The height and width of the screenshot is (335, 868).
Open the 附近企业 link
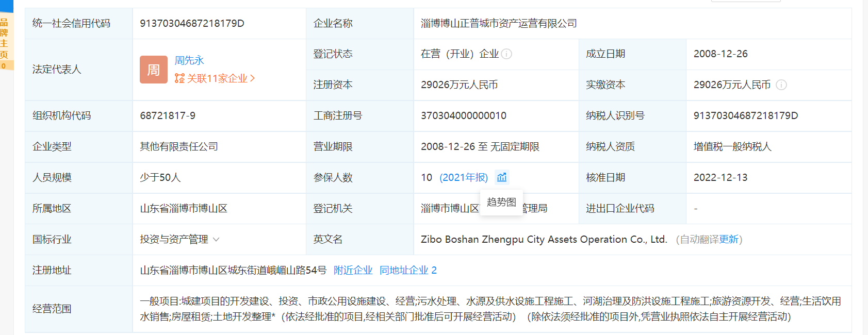click(x=353, y=270)
